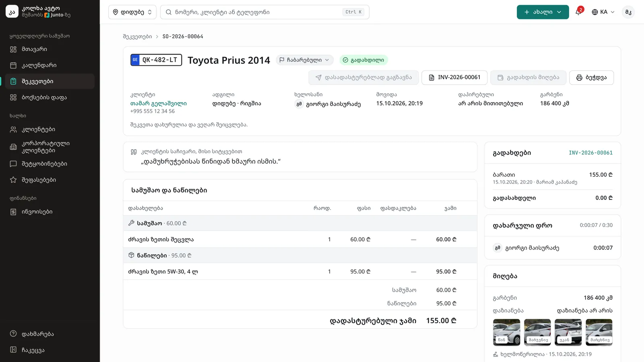Click დასადასტურებლად გაგზავნა button
The height and width of the screenshot is (362, 644).
363,78
